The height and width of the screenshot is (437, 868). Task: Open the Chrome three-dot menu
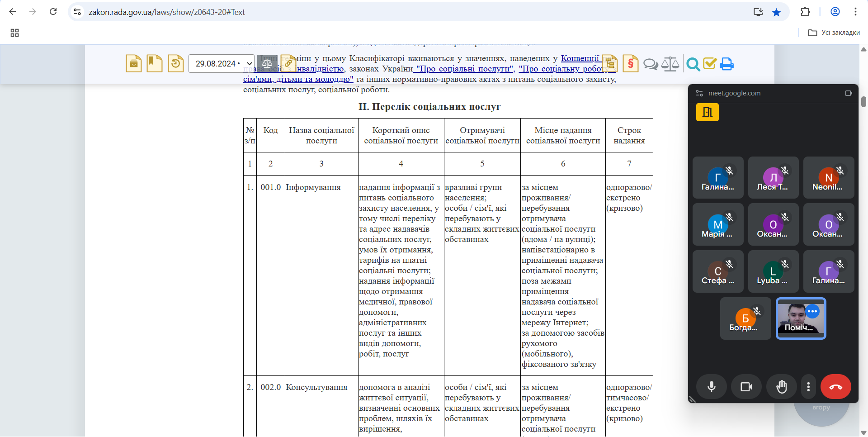click(855, 12)
